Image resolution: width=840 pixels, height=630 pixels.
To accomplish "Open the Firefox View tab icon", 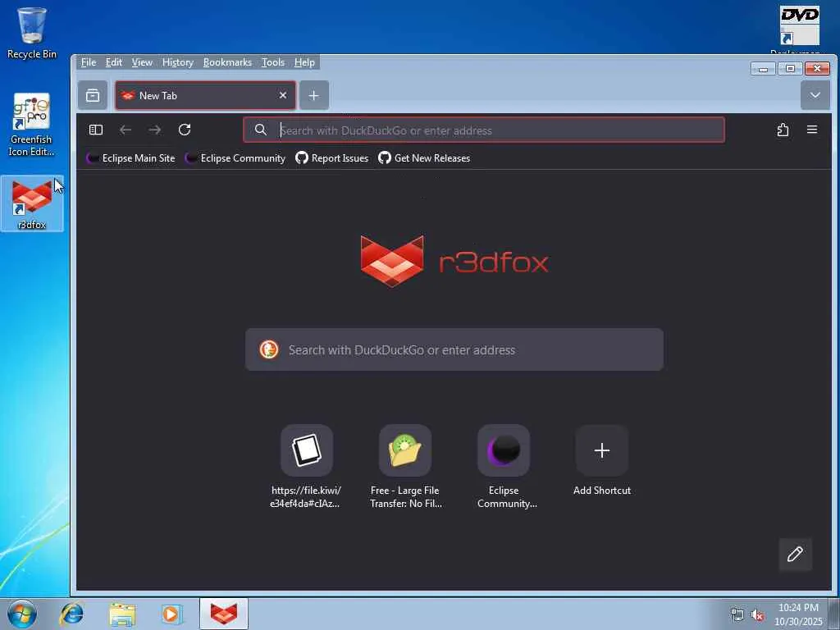I will pyautogui.click(x=93, y=95).
